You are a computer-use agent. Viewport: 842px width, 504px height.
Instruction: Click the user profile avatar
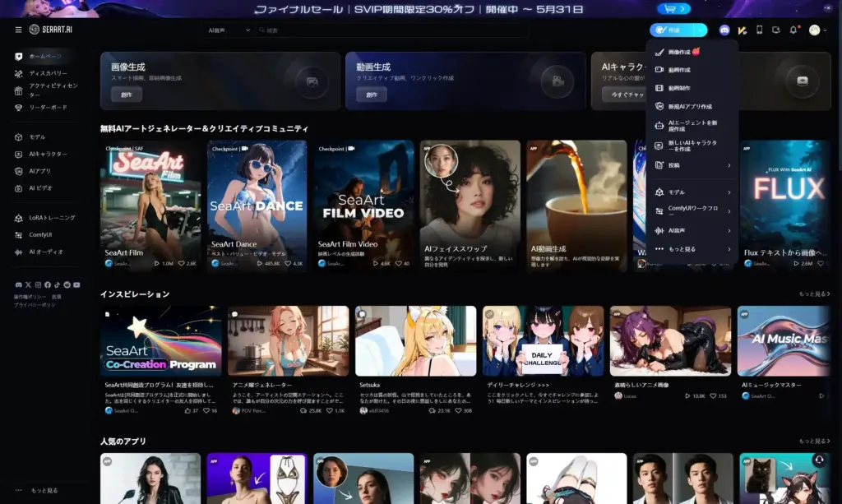pos(815,30)
